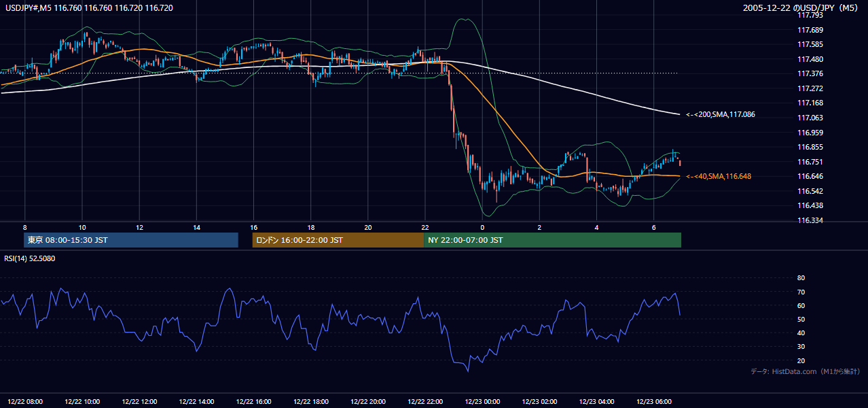
Task: Click the 12/22 14:00 time label
Action: pos(197,401)
